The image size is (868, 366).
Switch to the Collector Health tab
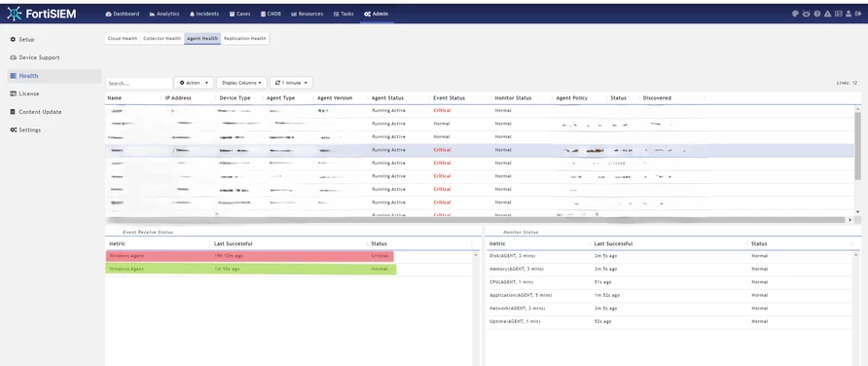(x=163, y=39)
